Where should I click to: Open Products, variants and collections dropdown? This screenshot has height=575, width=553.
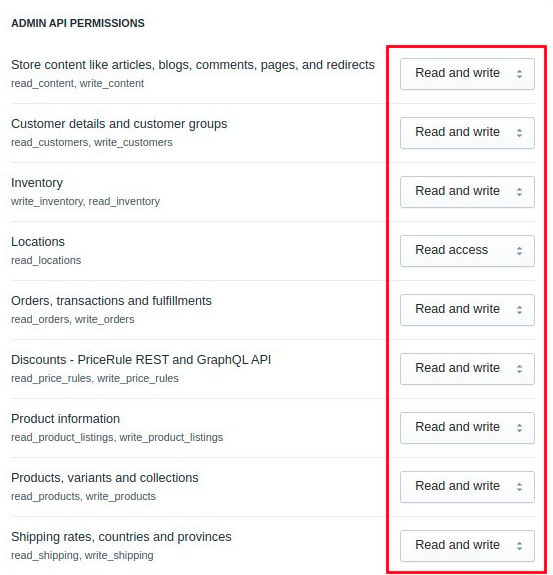pos(467,487)
